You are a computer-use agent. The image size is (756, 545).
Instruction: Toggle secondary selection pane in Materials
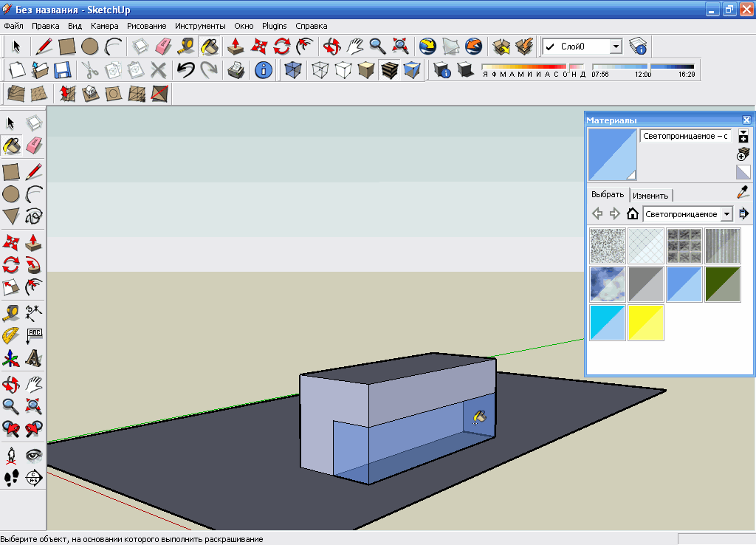click(x=743, y=136)
